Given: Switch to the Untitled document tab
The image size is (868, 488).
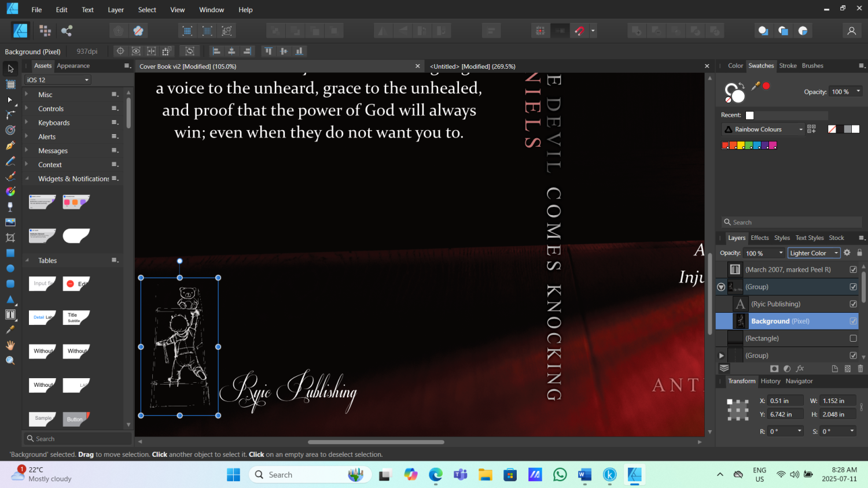Looking at the screenshot, I should (x=472, y=66).
